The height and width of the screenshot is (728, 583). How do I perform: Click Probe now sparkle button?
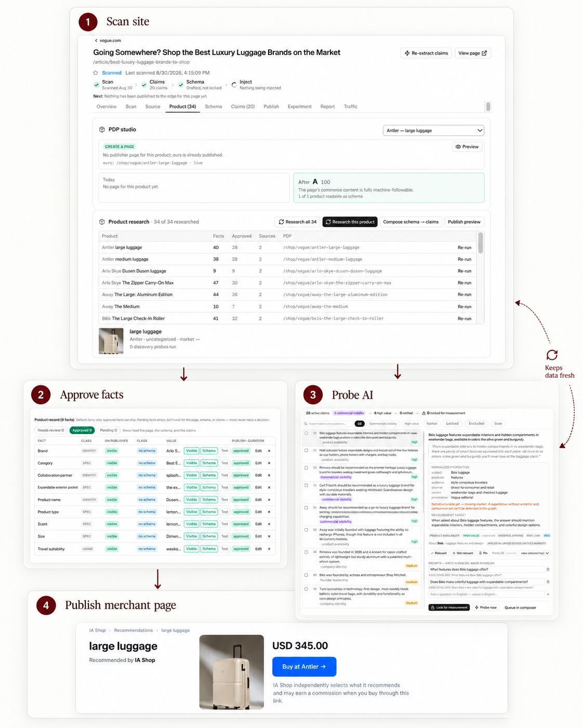486,608
